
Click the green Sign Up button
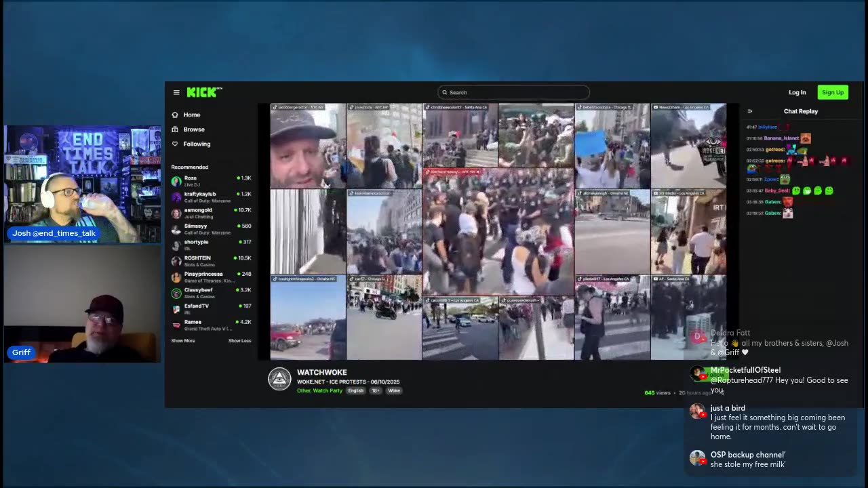click(x=833, y=92)
